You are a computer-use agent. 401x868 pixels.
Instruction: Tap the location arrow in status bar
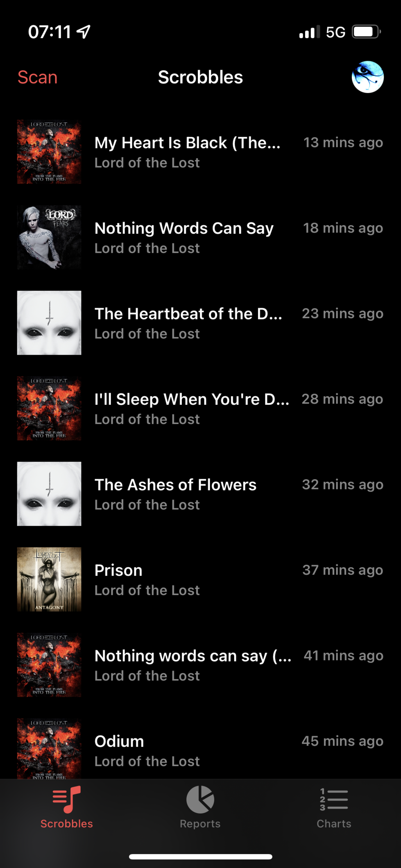[x=84, y=32]
